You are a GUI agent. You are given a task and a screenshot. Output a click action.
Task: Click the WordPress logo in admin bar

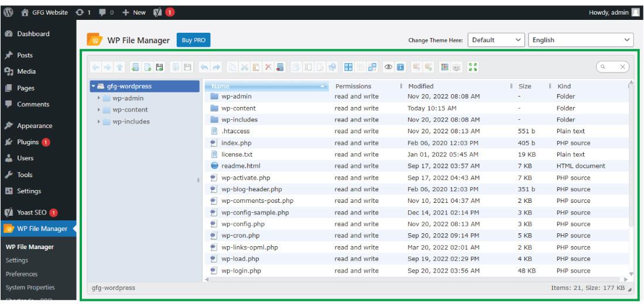tap(8, 12)
